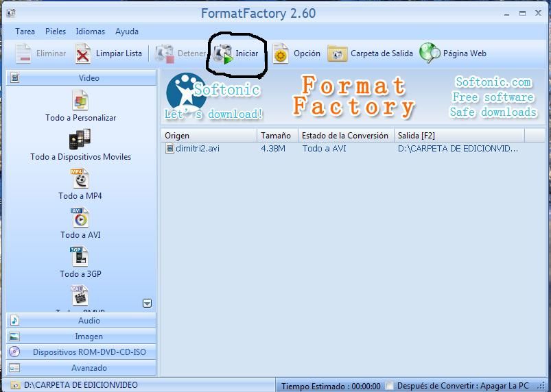
Task: Click the film icon beside dimitri2.avi
Action: coord(169,149)
